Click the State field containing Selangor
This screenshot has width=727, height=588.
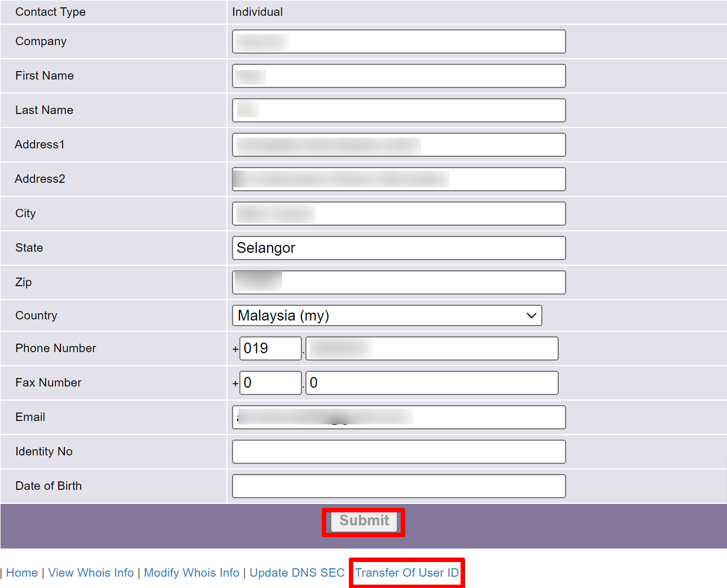pyautogui.click(x=398, y=248)
